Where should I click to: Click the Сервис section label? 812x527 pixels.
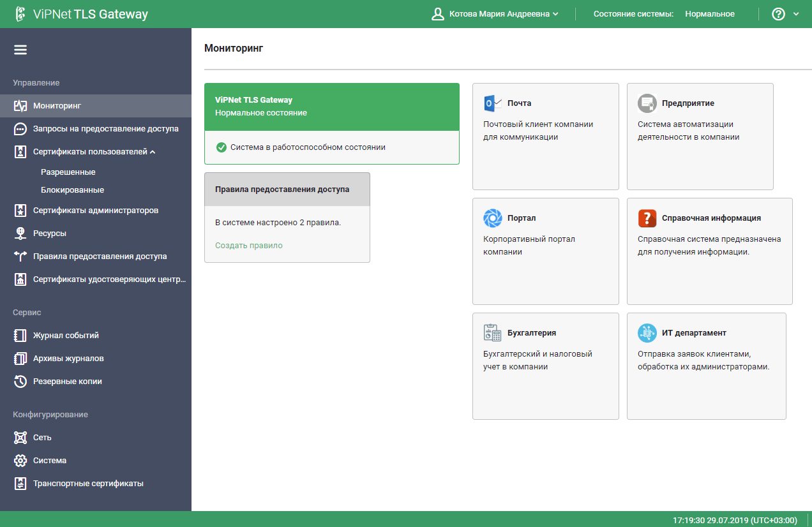point(27,313)
